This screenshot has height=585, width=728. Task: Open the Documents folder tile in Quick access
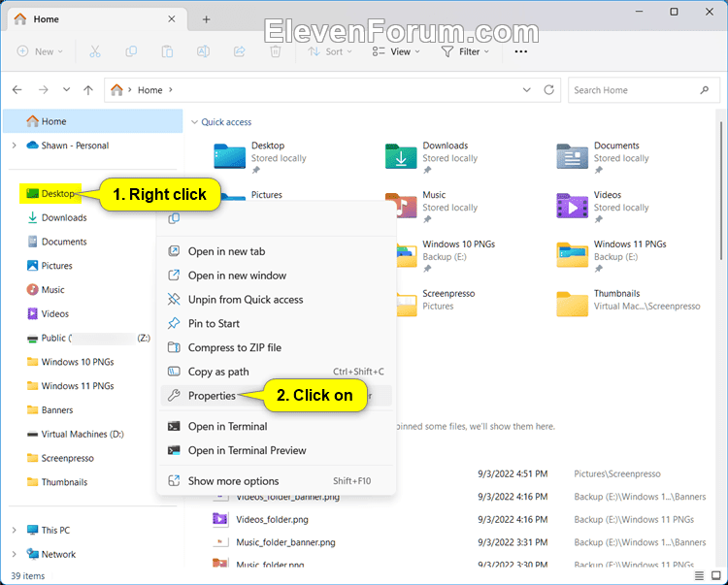[603, 157]
